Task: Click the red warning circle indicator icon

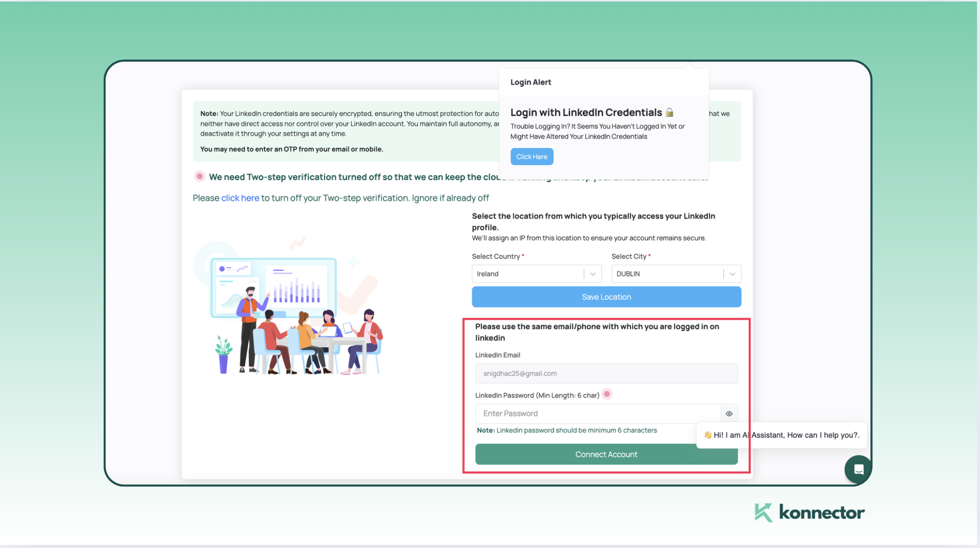Action: 200,176
